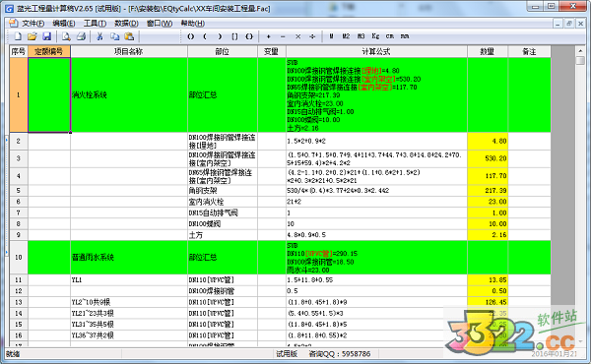Open print preview from the toolbar
Image resolution: width=591 pixels, height=364 pixels.
coord(66,36)
